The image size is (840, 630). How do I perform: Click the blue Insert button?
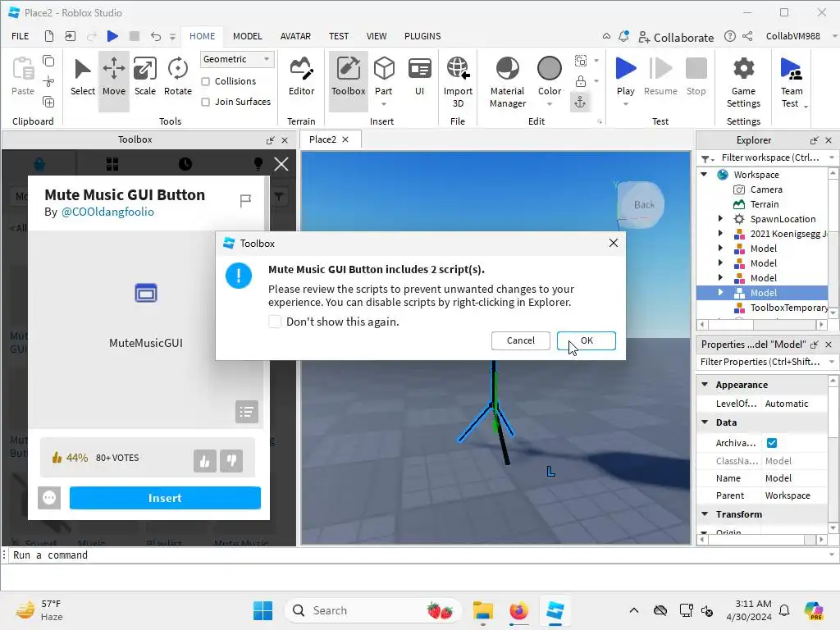165,498
